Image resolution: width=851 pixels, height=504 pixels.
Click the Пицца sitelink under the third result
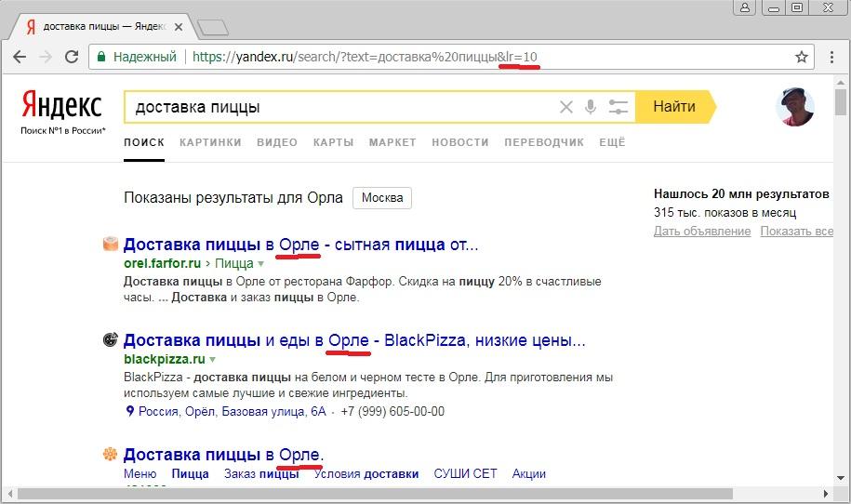pos(190,473)
